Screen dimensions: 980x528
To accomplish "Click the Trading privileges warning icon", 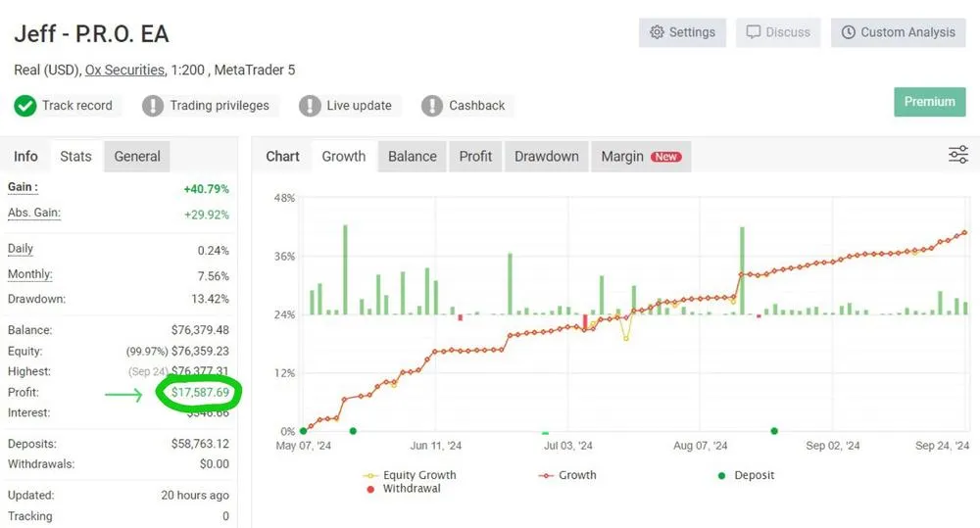I will (x=153, y=106).
